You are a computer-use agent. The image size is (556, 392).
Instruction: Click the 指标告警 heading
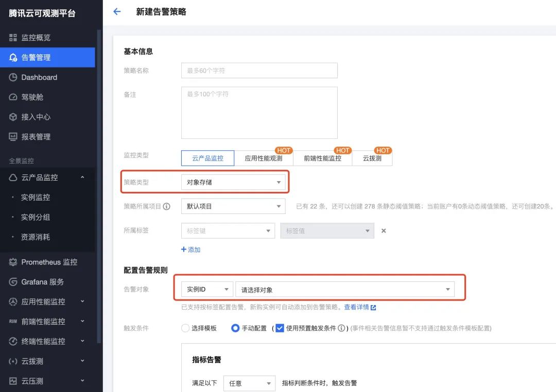[x=207, y=360]
